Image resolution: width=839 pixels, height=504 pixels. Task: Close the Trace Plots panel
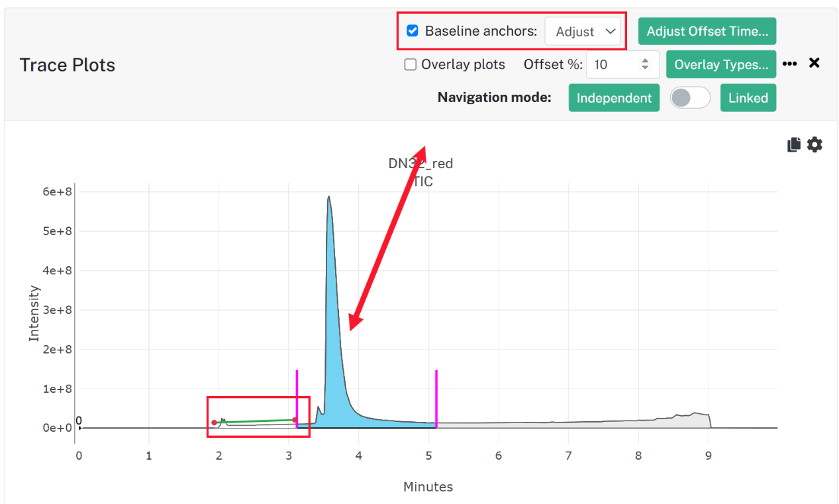click(814, 63)
